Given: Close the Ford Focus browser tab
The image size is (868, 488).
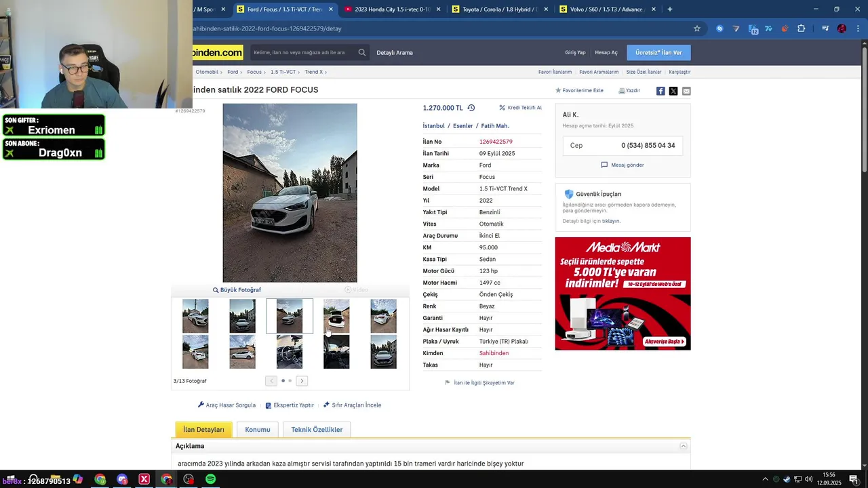Looking at the screenshot, I should point(331,9).
